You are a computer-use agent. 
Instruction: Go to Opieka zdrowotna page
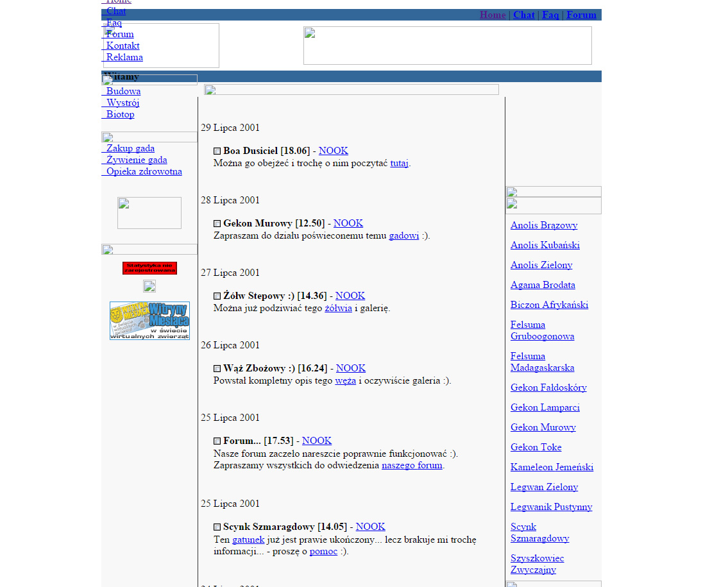(x=144, y=171)
